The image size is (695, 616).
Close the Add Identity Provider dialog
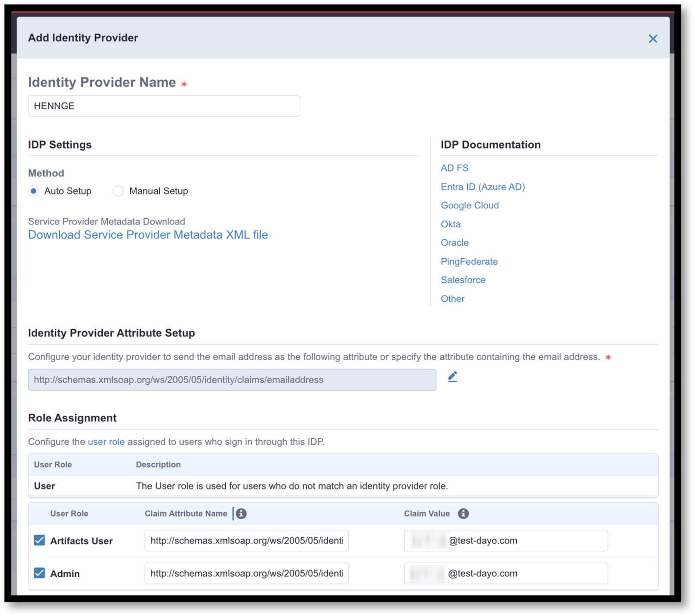[x=652, y=39]
